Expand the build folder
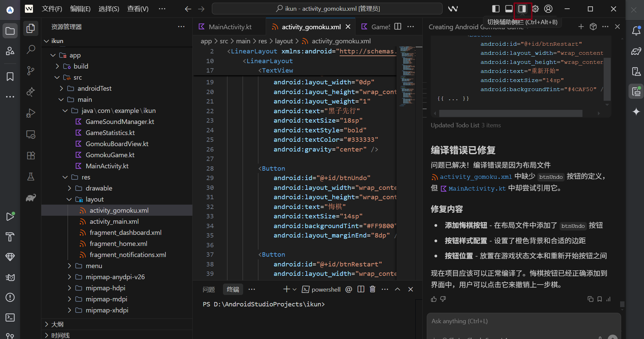The width and height of the screenshot is (644, 339). (57, 66)
